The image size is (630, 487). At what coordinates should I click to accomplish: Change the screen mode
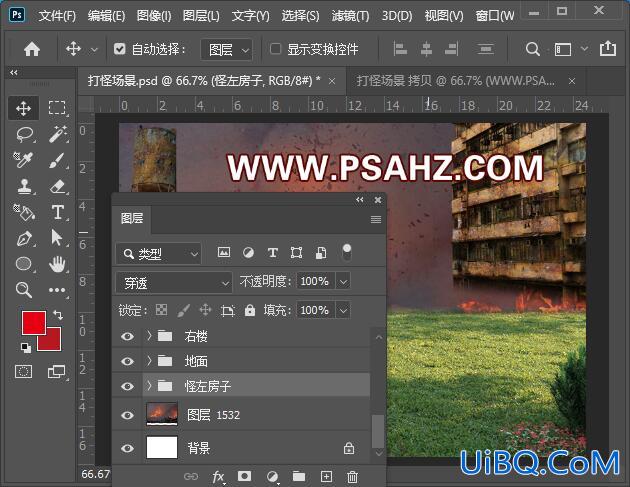click(x=57, y=372)
